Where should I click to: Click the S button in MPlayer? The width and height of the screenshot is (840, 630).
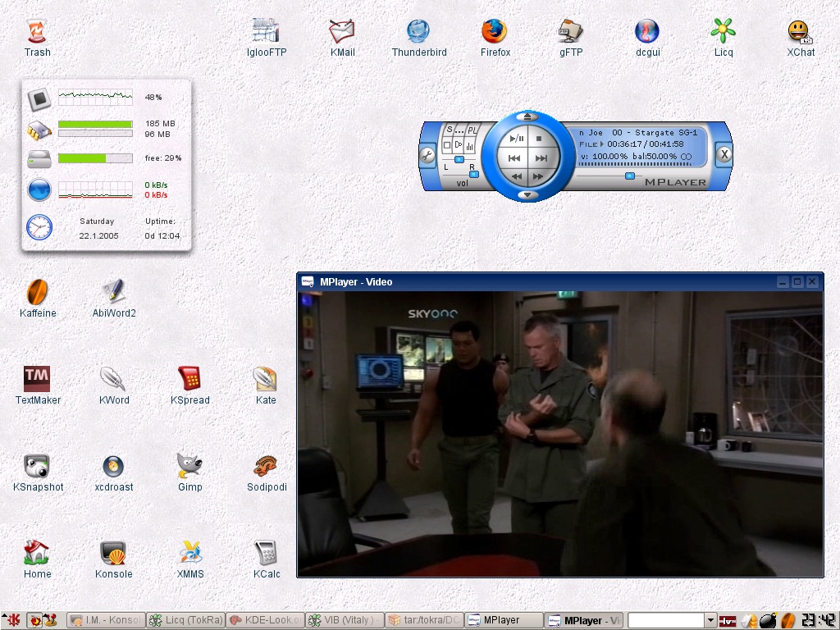point(450,129)
